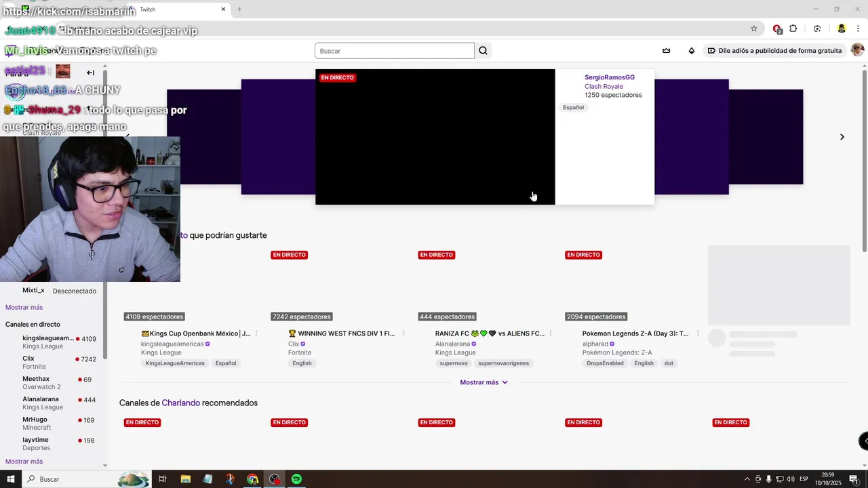Open Meethax channel in the sidebar
The width and height of the screenshot is (868, 488).
(51, 383)
